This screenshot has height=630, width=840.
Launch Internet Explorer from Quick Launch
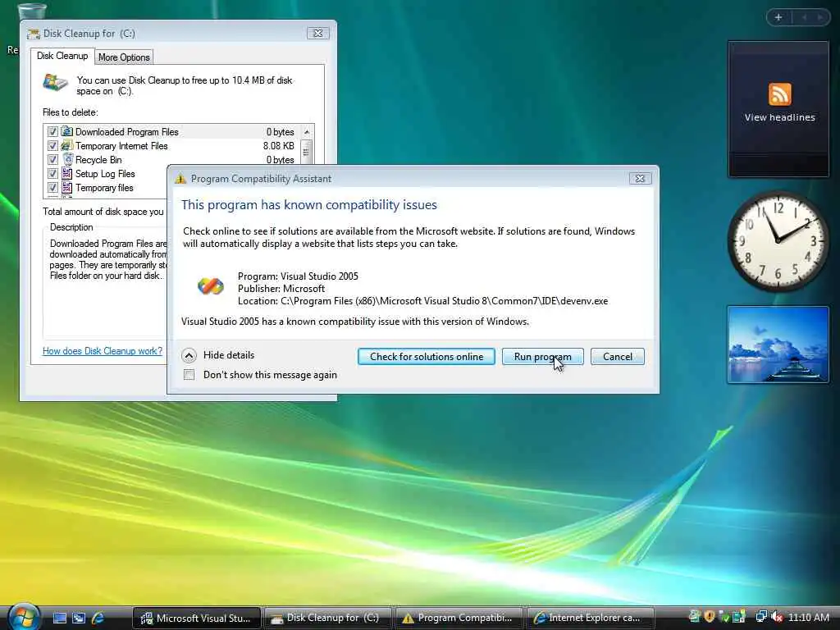pos(98,618)
